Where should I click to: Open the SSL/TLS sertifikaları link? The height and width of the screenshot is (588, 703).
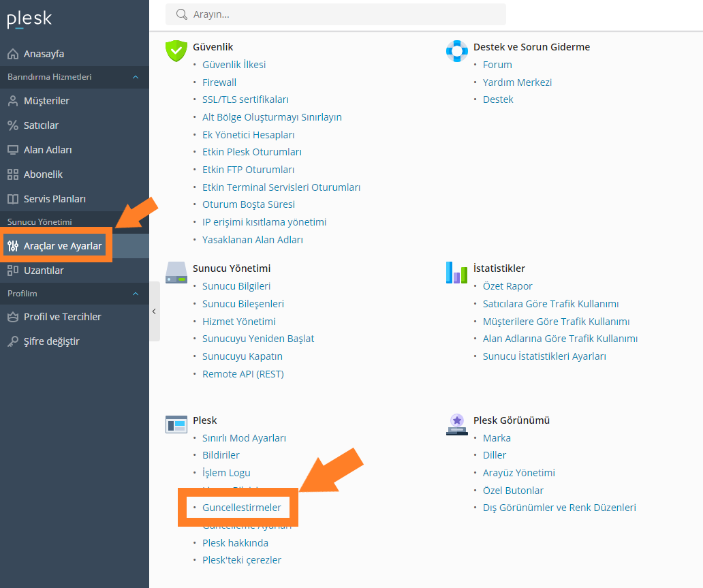tap(245, 99)
